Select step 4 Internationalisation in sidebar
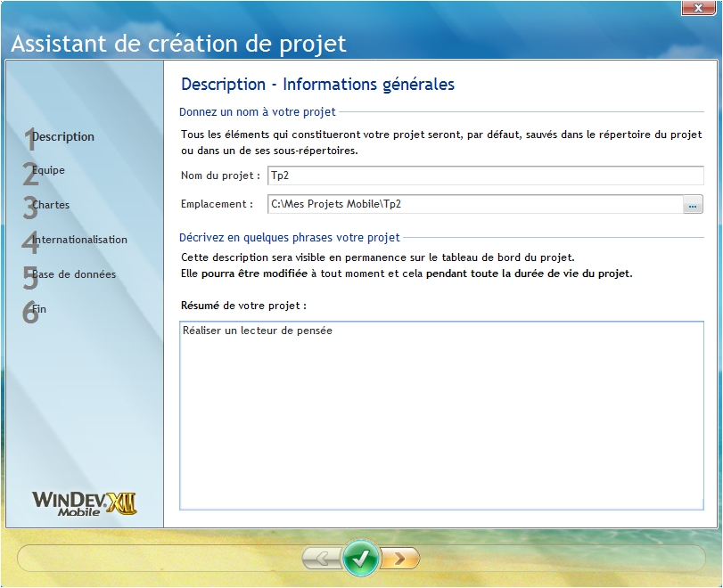 75,241
